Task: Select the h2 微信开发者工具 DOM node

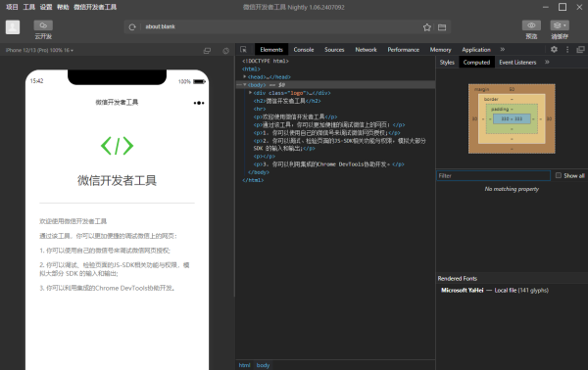Action: click(287, 101)
